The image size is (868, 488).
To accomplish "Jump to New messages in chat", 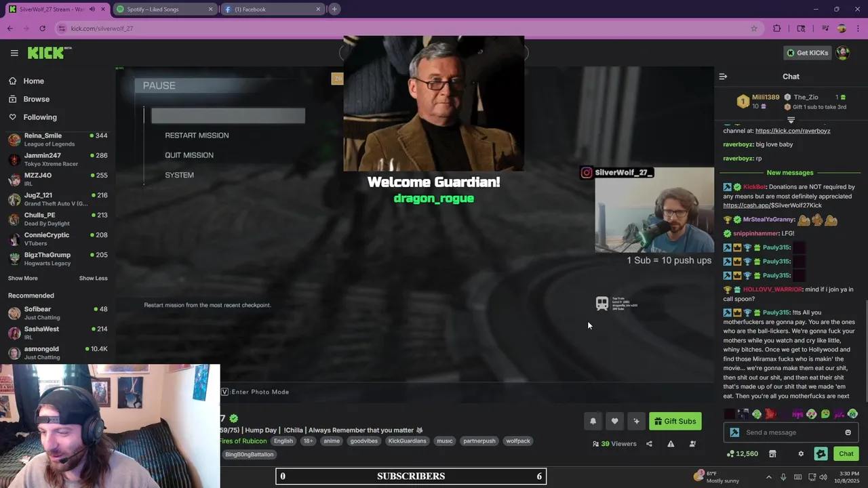I will 790,173.
